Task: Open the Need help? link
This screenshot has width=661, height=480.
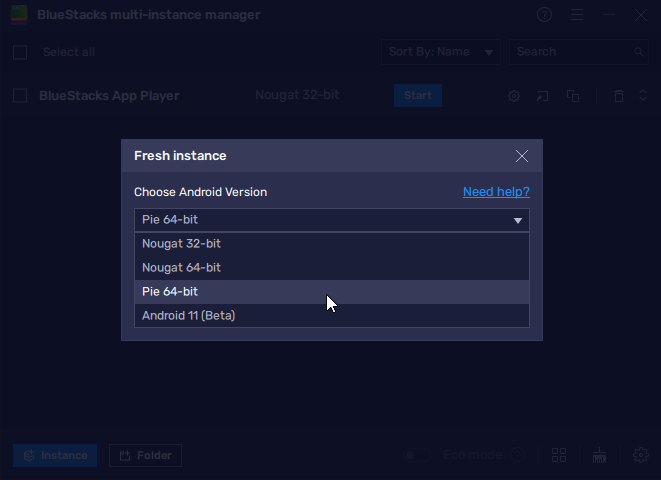Action: click(x=496, y=192)
